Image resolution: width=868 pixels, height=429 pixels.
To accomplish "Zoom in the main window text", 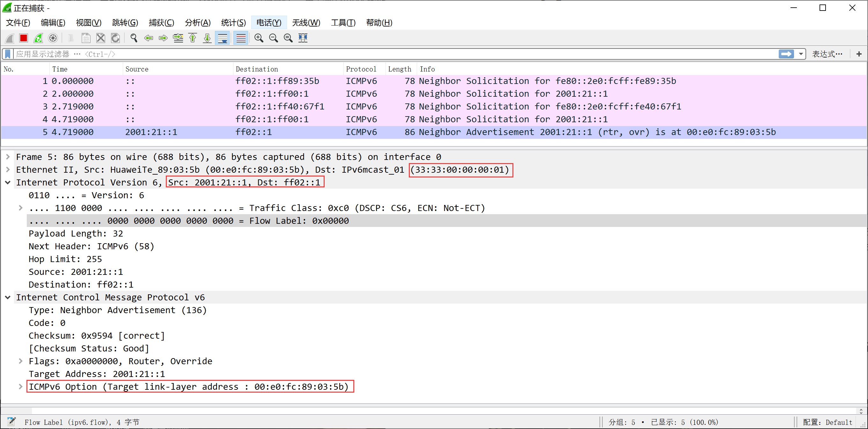I will [x=259, y=38].
